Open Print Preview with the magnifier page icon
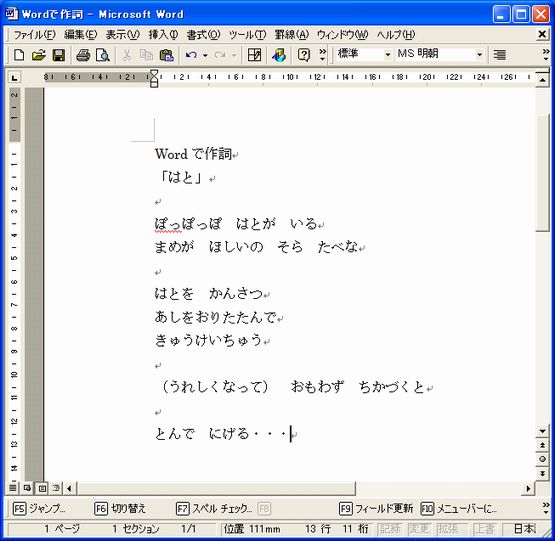 tap(103, 55)
